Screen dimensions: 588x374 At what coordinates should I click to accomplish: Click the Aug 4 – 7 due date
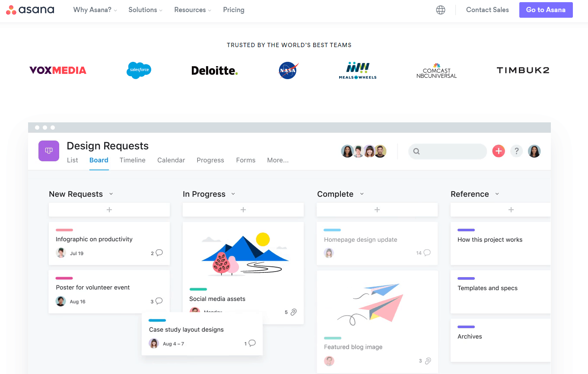(173, 344)
